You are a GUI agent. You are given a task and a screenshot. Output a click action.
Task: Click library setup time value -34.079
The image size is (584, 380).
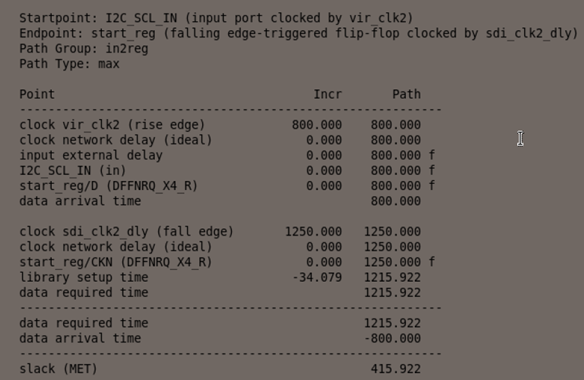pyautogui.click(x=317, y=278)
